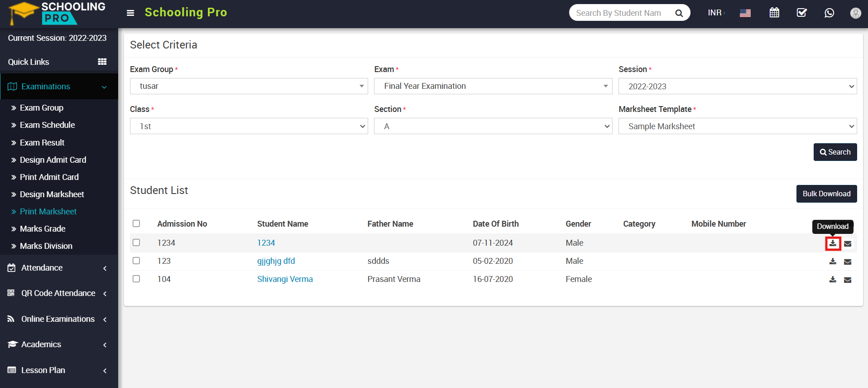The image size is (868, 388).
Task: Download marksheet for Shivangi Verma
Action: click(833, 280)
